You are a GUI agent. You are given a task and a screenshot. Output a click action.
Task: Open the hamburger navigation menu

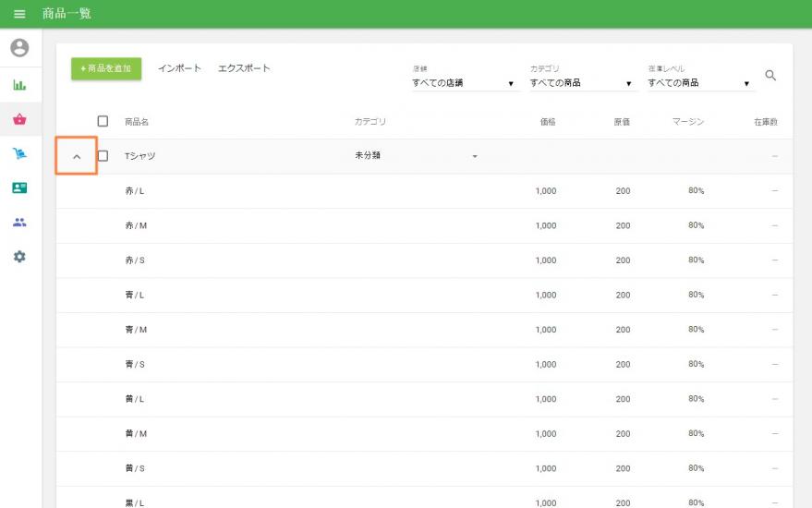click(19, 14)
